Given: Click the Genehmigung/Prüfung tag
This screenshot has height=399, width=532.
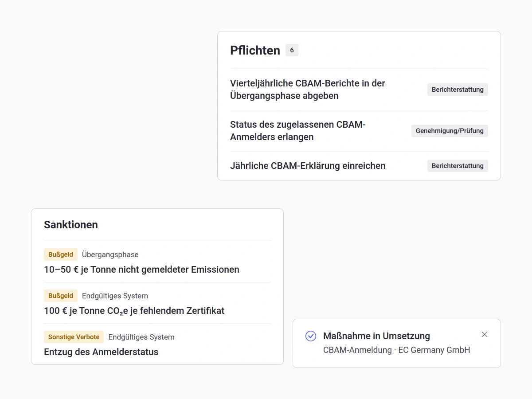Looking at the screenshot, I should click(x=450, y=131).
